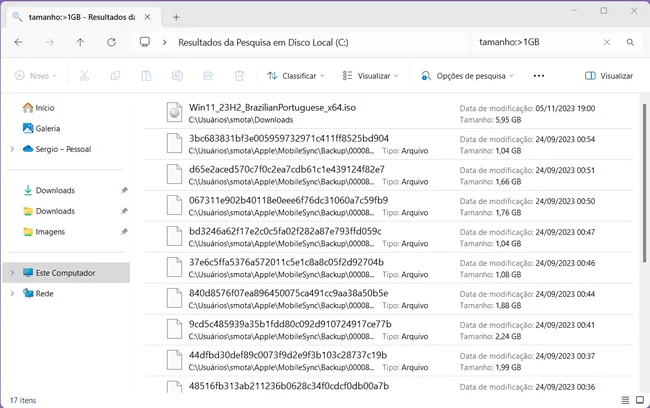Image resolution: width=650 pixels, height=408 pixels.
Task: Expand the Este Computador tree node
Action: click(11, 273)
